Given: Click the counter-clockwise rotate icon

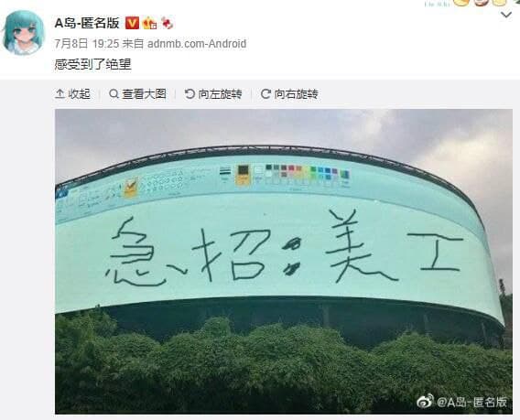Looking at the screenshot, I should (190, 94).
